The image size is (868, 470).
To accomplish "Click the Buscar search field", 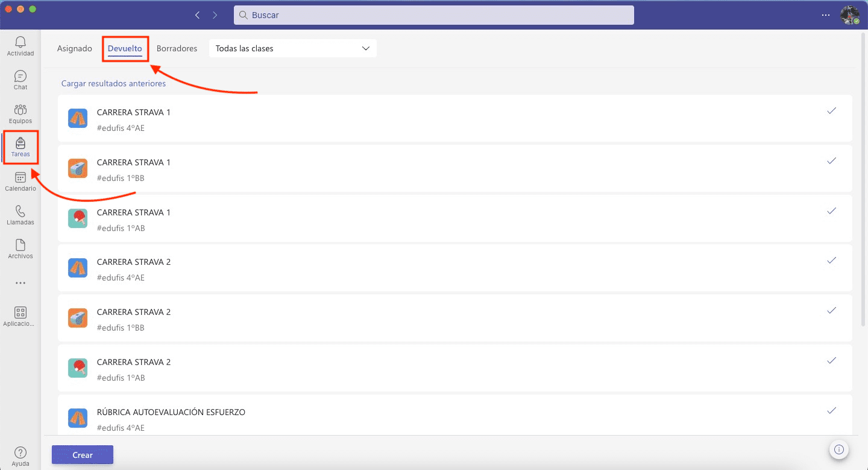I will [x=433, y=15].
